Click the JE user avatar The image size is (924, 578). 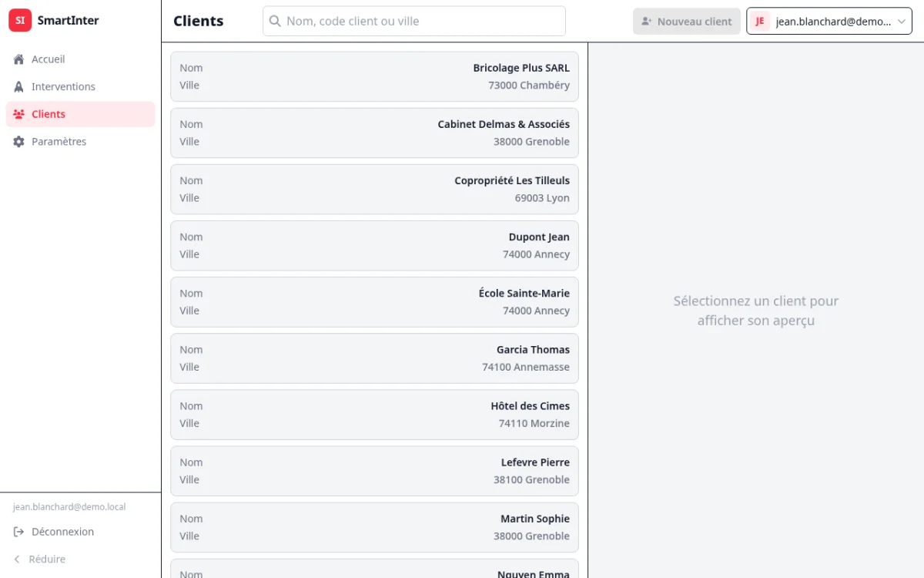[x=760, y=22]
